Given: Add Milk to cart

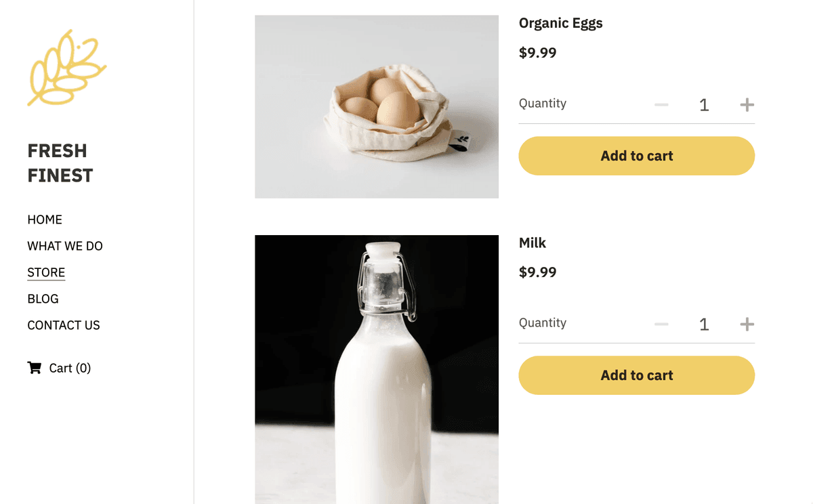Looking at the screenshot, I should [636, 375].
